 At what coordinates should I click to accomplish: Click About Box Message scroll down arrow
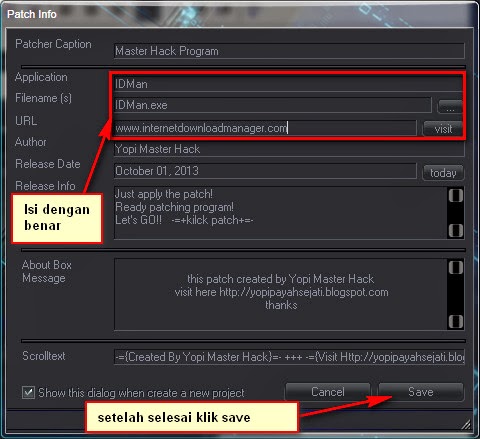(455, 321)
